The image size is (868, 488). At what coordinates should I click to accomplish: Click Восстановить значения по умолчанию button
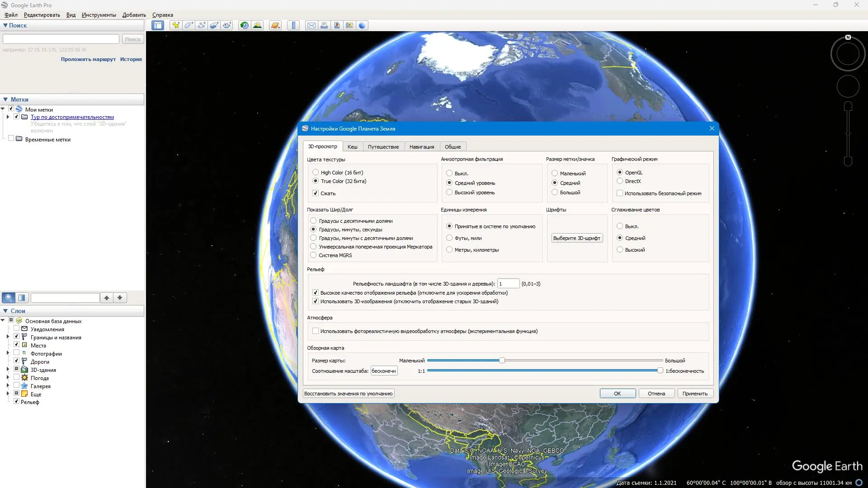(x=348, y=394)
